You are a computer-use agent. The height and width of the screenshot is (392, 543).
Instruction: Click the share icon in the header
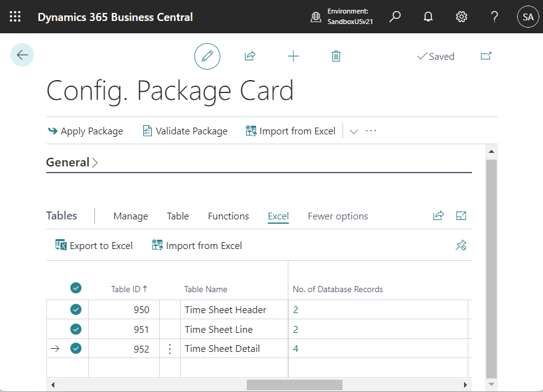(x=250, y=55)
